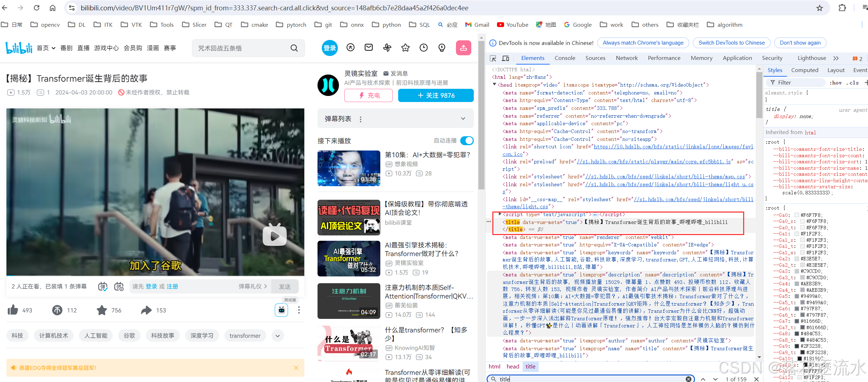The height and width of the screenshot is (382, 868).
Task: Toggle :hov element state panel
Action: point(836,83)
